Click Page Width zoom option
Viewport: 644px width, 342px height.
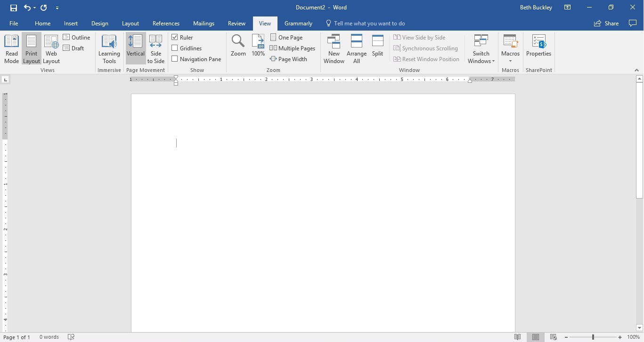289,59
